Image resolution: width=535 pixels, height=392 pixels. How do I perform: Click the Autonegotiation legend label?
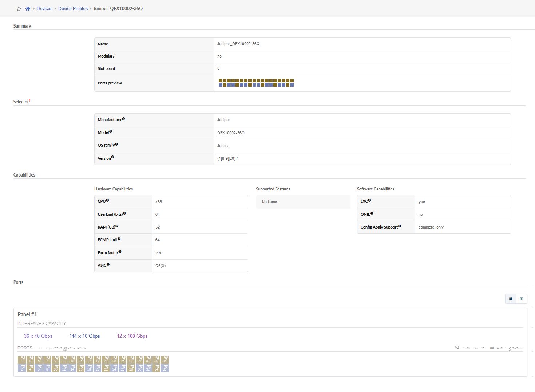pos(510,348)
